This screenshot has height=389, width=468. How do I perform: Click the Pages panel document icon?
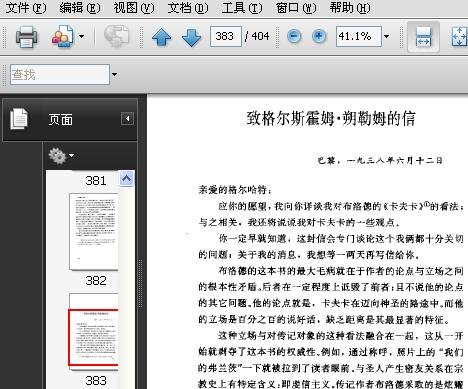tap(19, 119)
